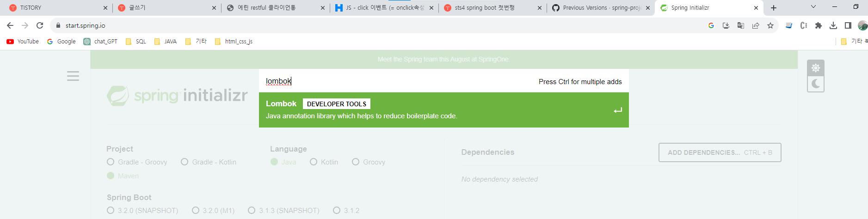The height and width of the screenshot is (219, 868).
Task: Click ADD DEPENDENCIES button
Action: click(720, 152)
